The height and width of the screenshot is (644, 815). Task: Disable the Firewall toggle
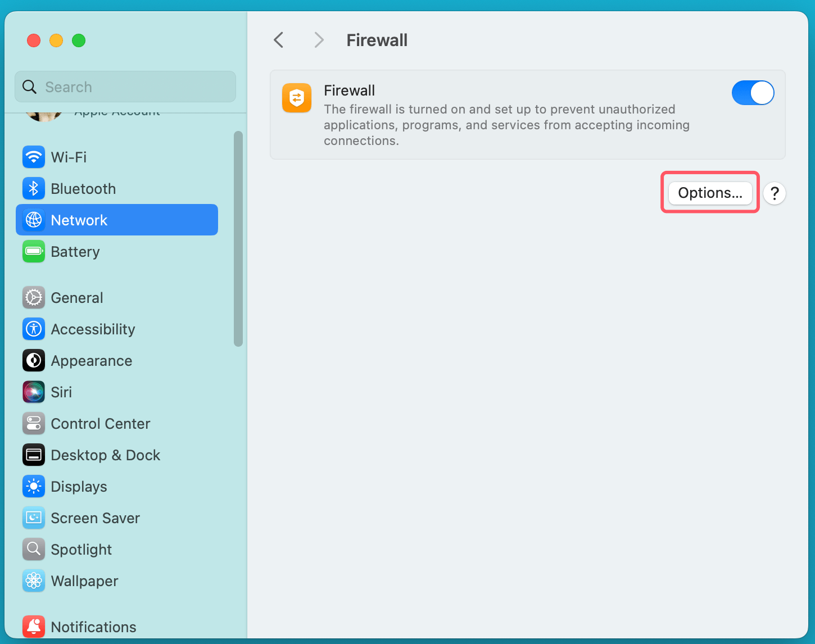point(753,93)
